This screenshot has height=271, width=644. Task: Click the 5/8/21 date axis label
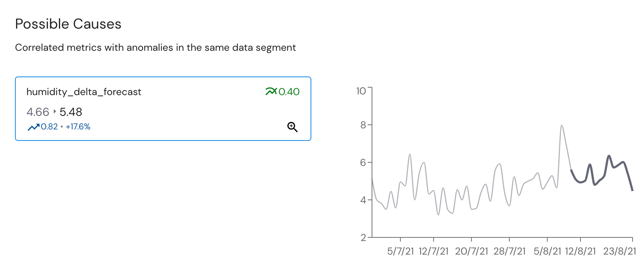[x=547, y=251]
